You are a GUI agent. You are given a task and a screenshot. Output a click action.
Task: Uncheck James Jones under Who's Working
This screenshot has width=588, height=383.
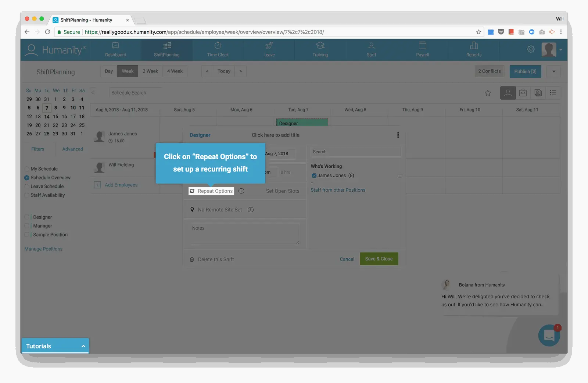(x=314, y=175)
